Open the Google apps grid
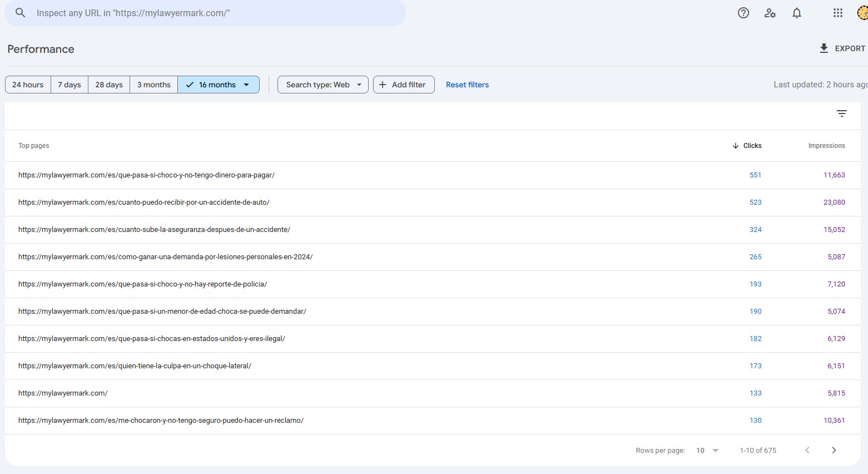The image size is (868, 474). 837,13
